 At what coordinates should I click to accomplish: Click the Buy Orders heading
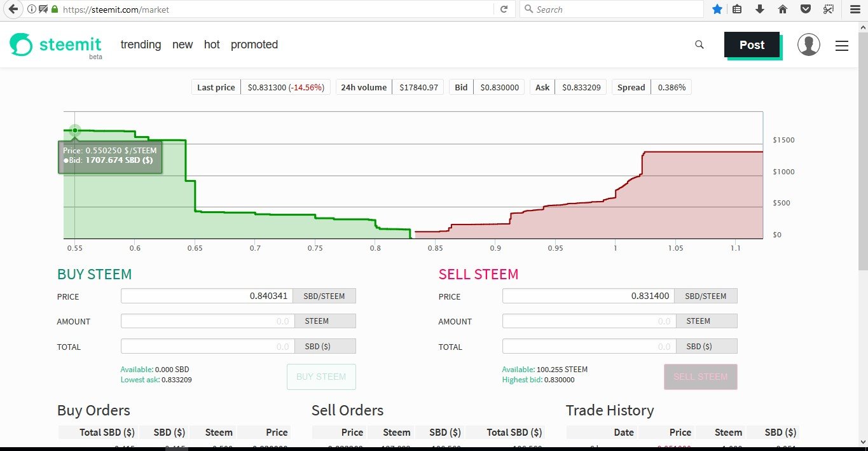point(93,410)
